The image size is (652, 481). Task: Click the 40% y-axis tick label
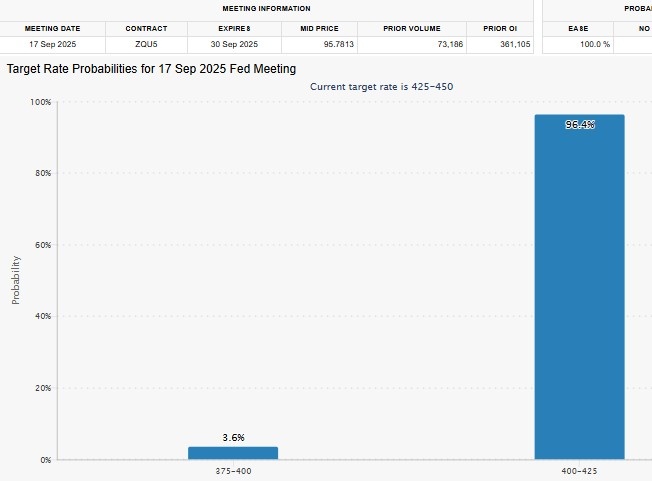[x=43, y=316]
